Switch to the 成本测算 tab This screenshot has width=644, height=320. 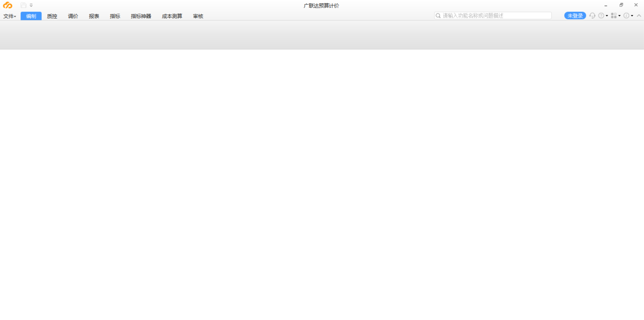(172, 16)
